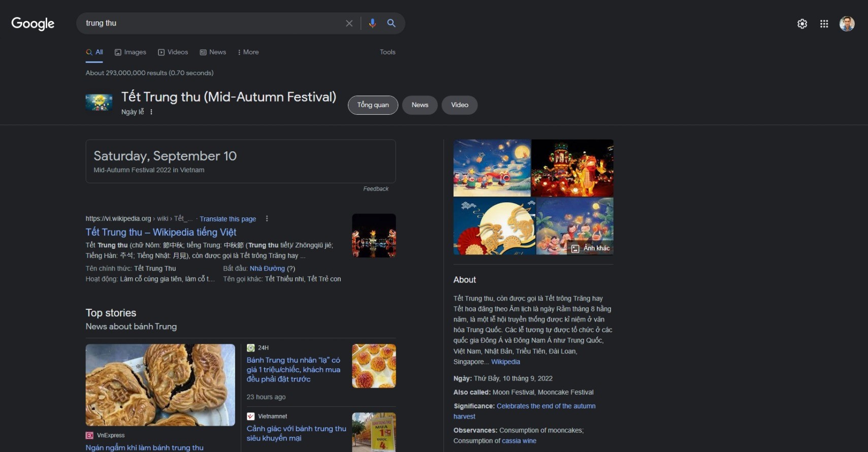Click the magnifier search button
This screenshot has height=452, width=868.
391,23
